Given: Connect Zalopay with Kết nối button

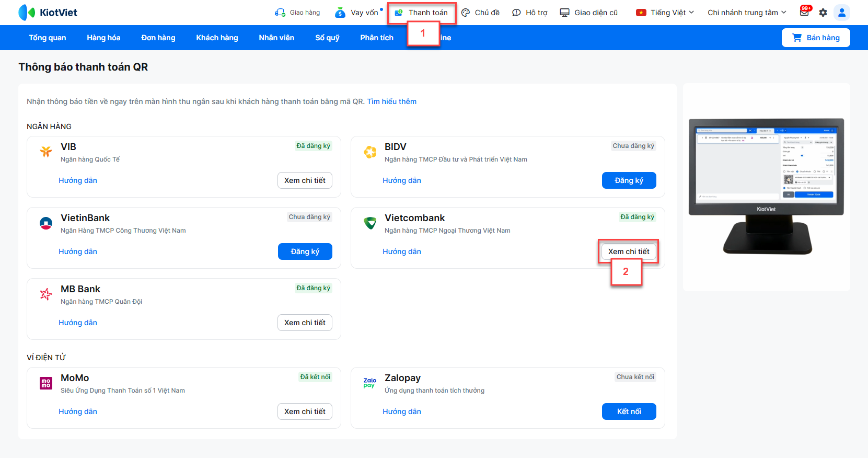Looking at the screenshot, I should tap(629, 411).
